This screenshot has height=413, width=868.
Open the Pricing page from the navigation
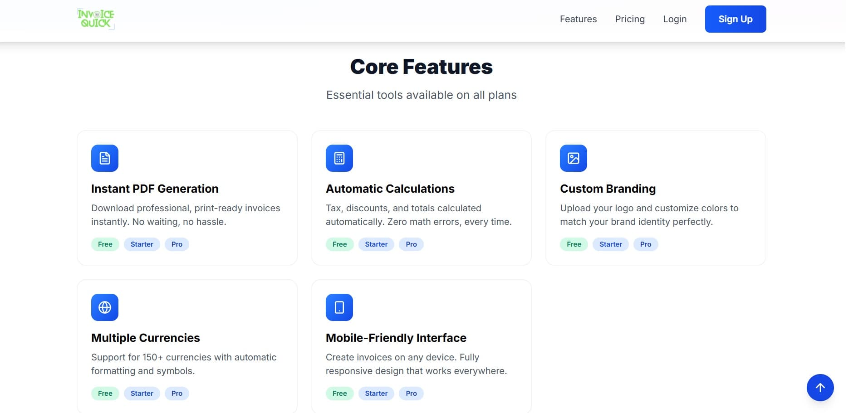tap(630, 19)
